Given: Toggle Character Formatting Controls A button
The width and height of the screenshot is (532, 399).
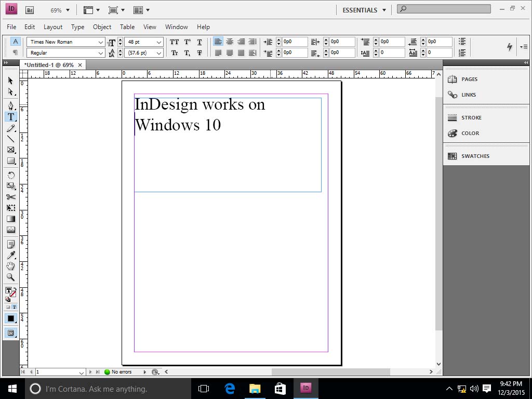Looking at the screenshot, I should click(15, 42).
